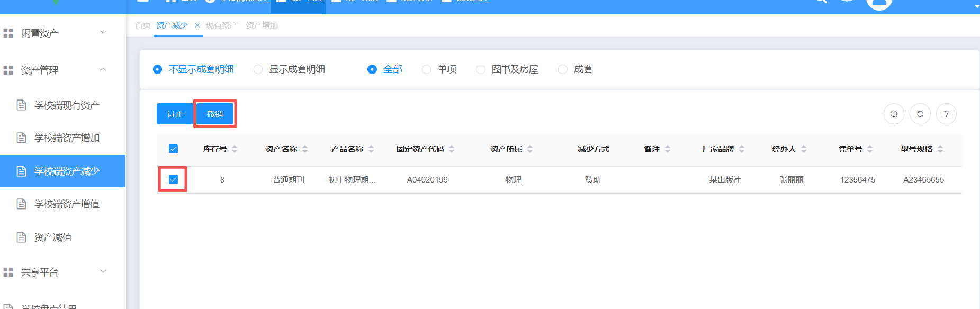Select 显示成套明细 radio option
Image resolution: width=980 pixels, height=309 pixels.
258,69
